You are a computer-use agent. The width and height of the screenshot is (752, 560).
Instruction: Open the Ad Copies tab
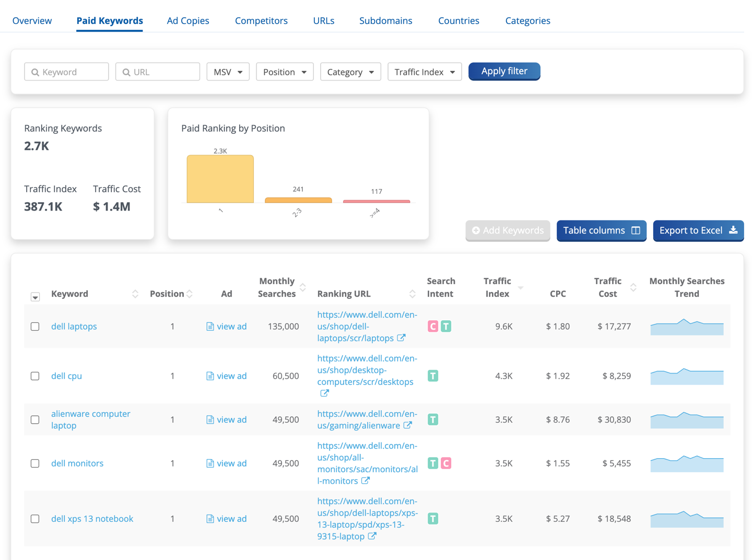point(188,21)
